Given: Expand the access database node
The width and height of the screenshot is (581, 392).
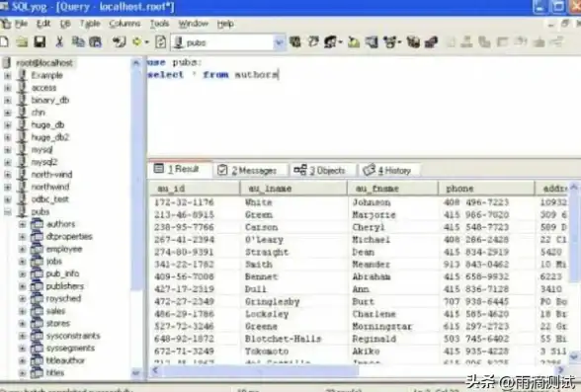Looking at the screenshot, I should [x=8, y=88].
